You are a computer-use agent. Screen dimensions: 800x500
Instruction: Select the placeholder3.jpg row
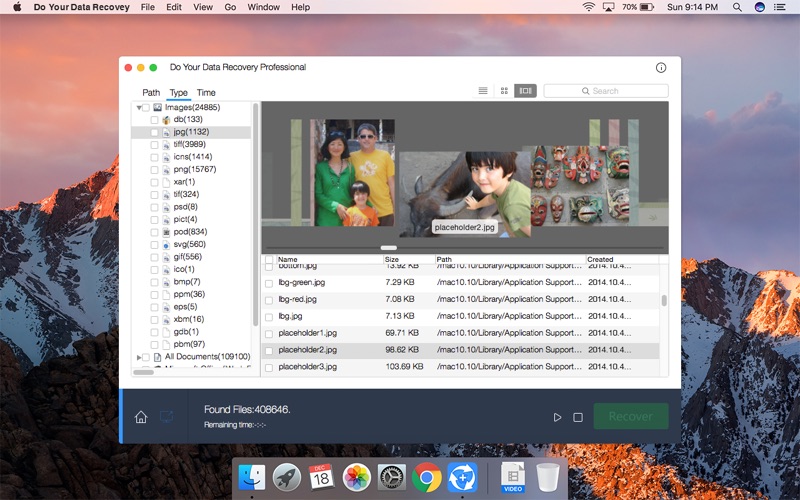(x=460, y=367)
